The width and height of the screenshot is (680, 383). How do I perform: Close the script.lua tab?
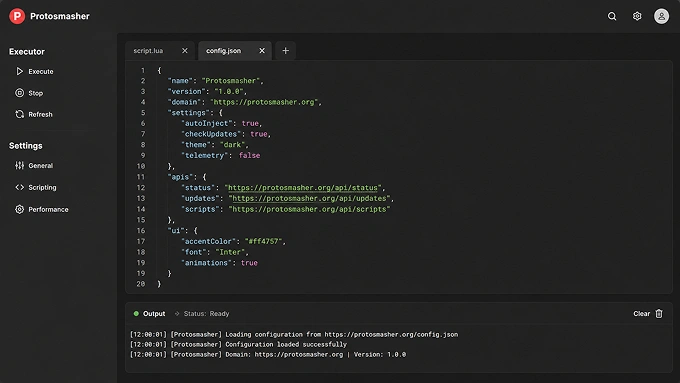[185, 51]
